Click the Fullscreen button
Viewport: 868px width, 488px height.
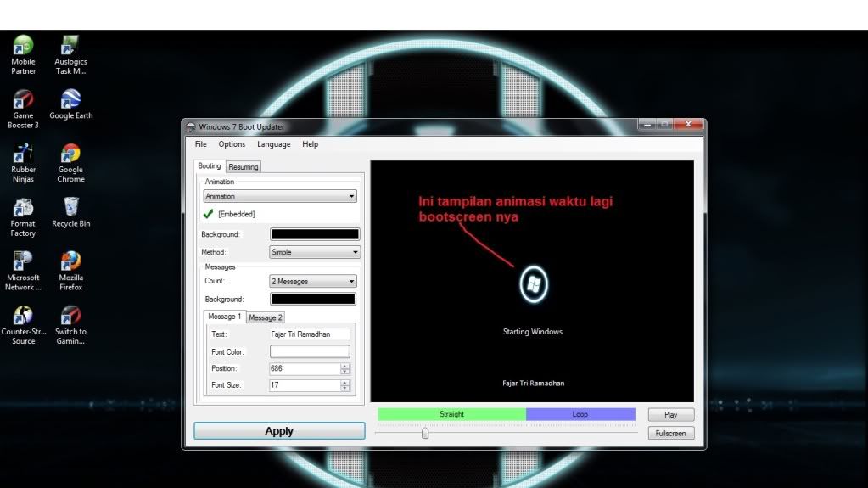coord(671,433)
